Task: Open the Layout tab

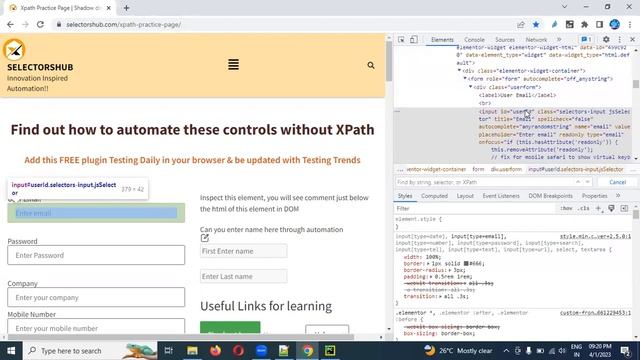Action: (465, 196)
